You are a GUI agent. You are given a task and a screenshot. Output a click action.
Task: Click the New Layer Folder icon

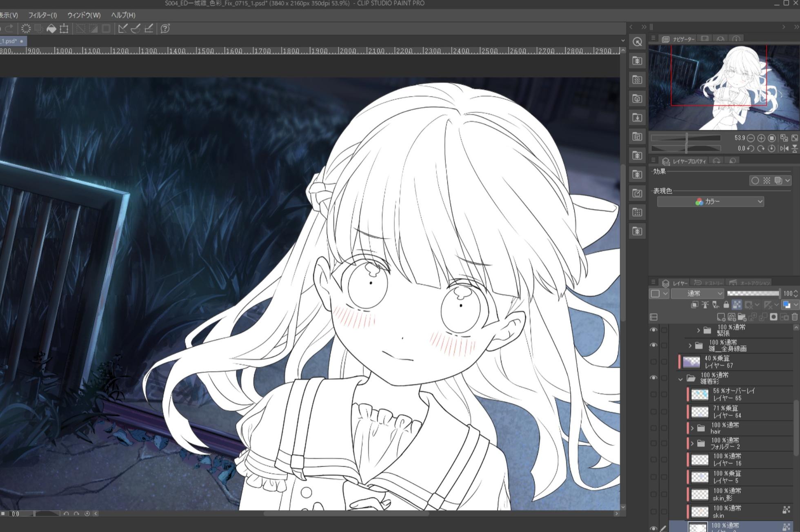point(742,317)
